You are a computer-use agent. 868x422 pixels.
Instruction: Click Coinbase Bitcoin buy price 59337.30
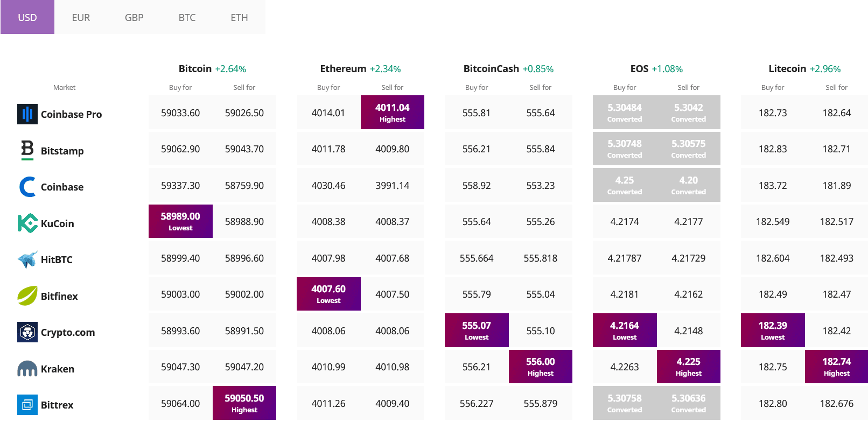pos(180,185)
